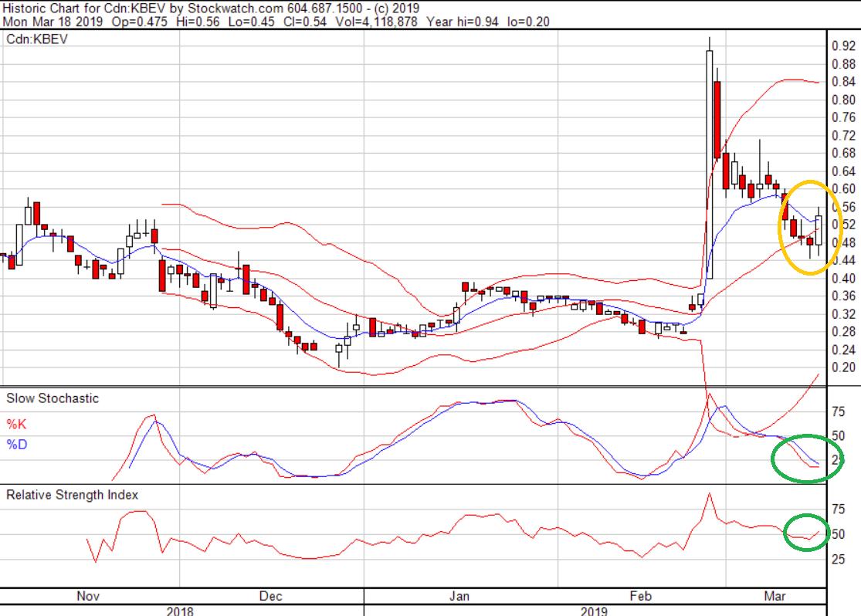Screen dimensions: 861x616
Task: Click the date Mon Mar 18 2019
Action: pyautogui.click(x=53, y=22)
